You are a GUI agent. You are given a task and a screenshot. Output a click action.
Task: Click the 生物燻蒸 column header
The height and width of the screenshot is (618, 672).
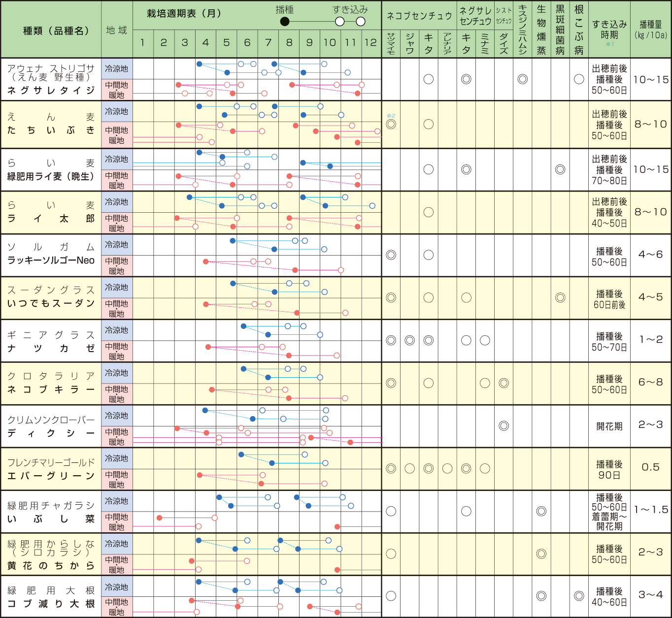(x=541, y=29)
